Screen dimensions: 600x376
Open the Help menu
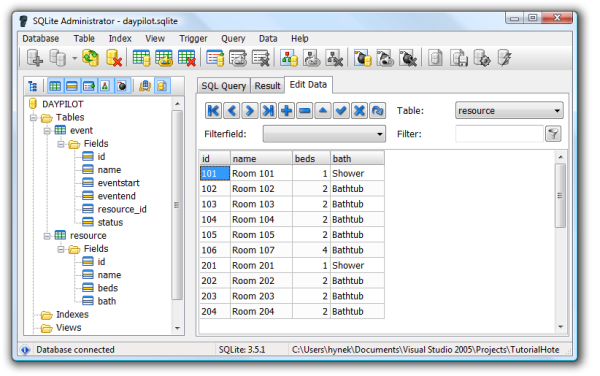point(300,39)
